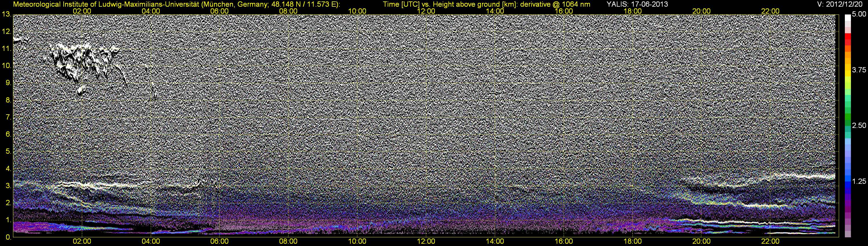
Task: Click the 11. km height axis label
Action: (6, 49)
